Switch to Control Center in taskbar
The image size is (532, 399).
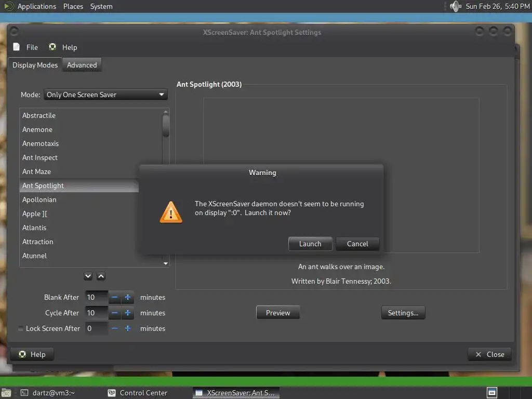(x=137, y=393)
